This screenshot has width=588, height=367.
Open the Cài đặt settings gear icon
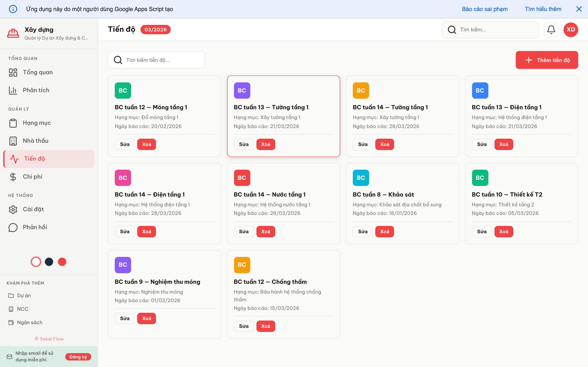pyautogui.click(x=13, y=209)
